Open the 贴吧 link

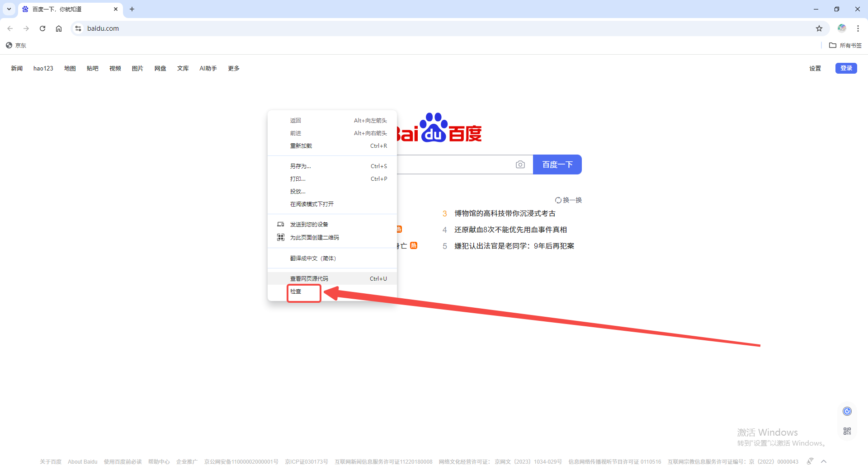pyautogui.click(x=93, y=68)
